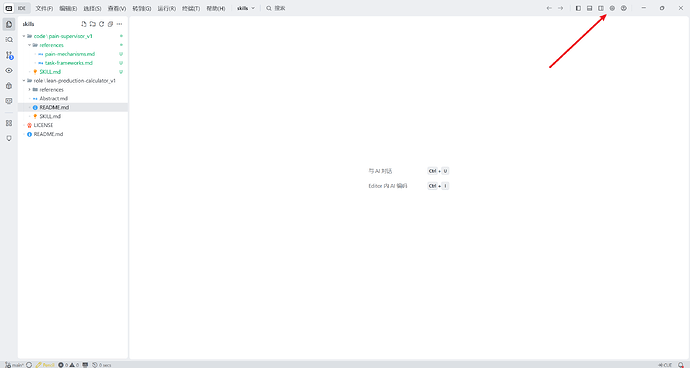Go forward using the right arrow
This screenshot has height=368, width=690.
click(560, 8)
